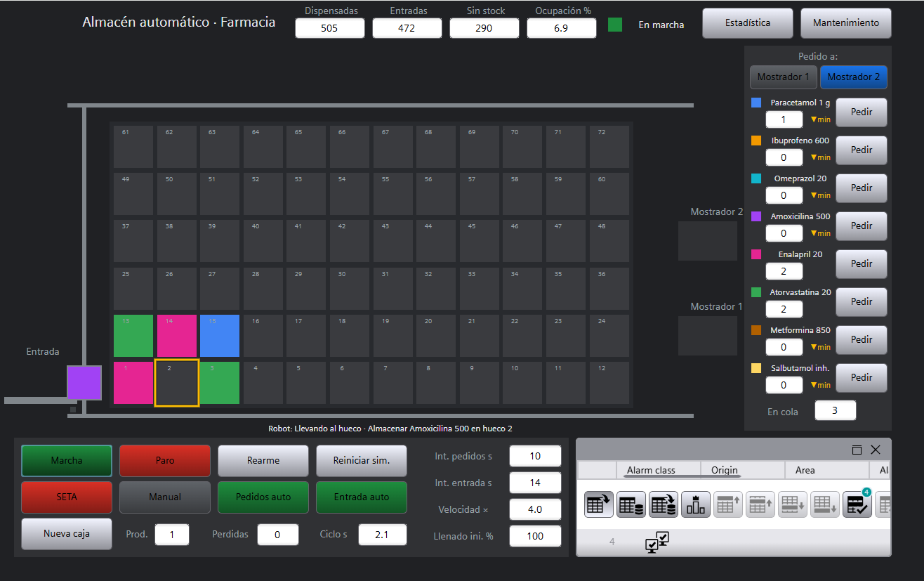Click the green Atorvastatina 20 color swatch
The width and height of the screenshot is (924, 581).
(x=756, y=292)
